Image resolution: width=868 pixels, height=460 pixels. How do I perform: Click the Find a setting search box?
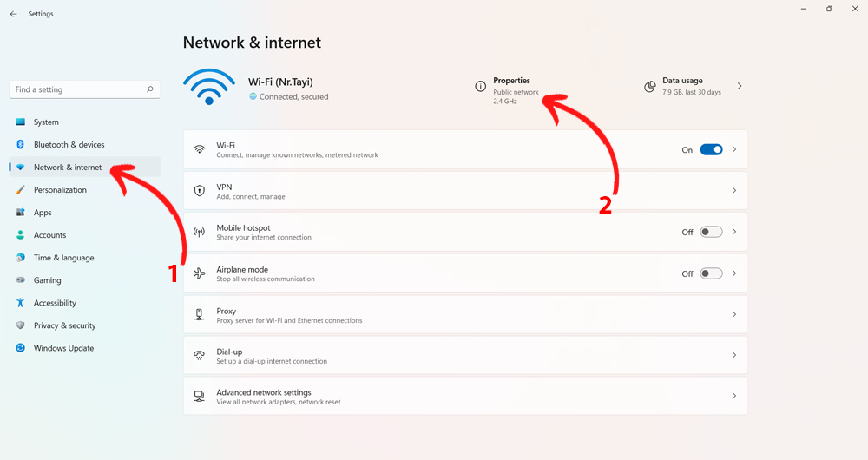click(x=76, y=89)
